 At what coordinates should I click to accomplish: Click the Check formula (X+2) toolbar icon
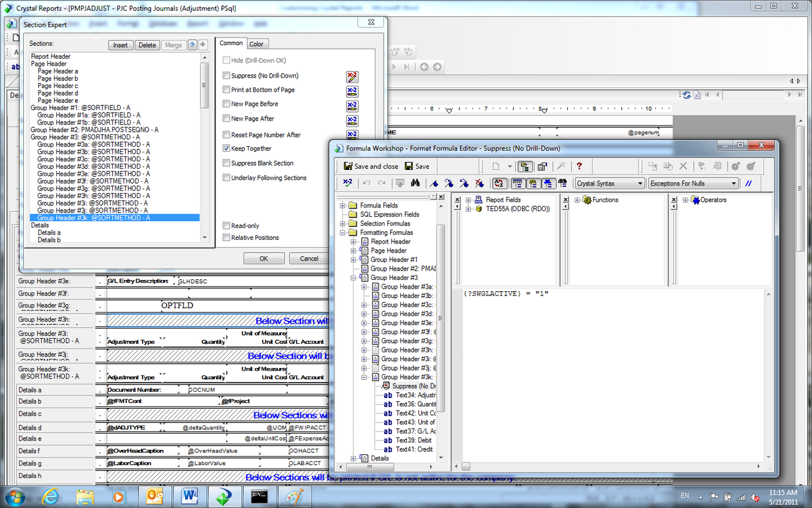(347, 183)
